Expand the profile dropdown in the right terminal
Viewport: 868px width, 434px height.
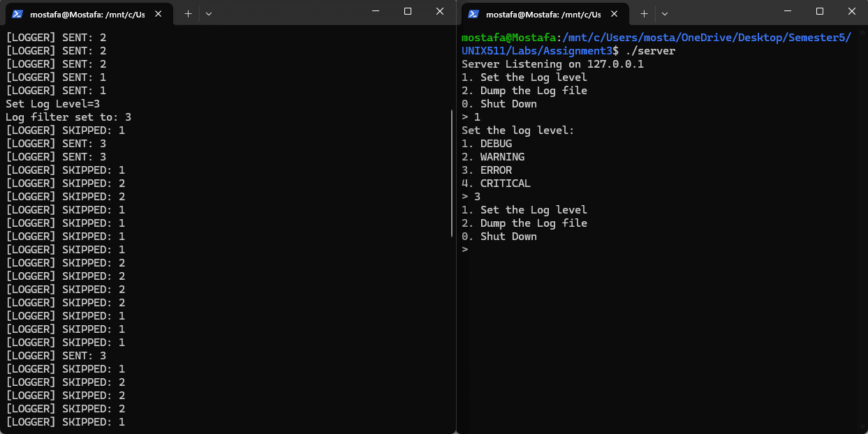pos(665,14)
